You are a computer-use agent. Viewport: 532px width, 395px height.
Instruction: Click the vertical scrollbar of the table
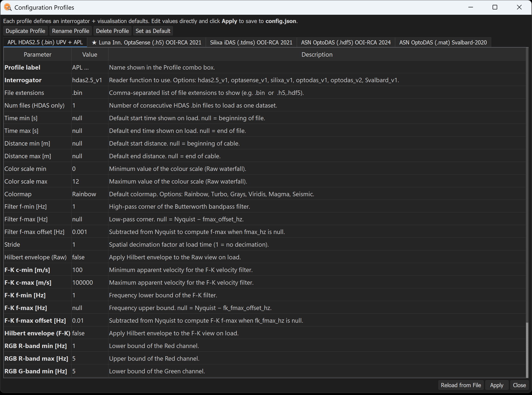[527, 213]
